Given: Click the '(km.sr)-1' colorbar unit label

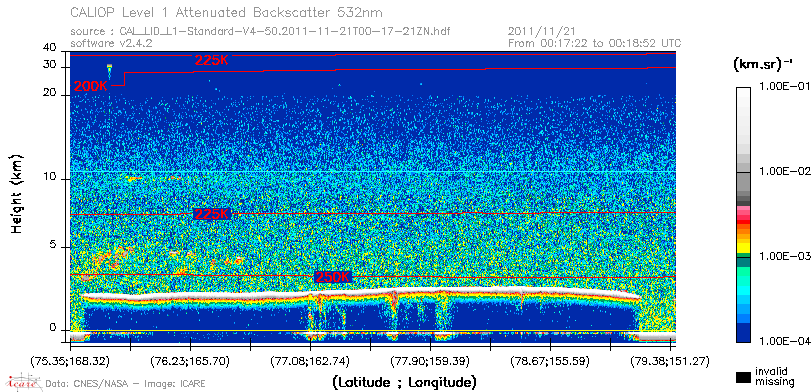Looking at the screenshot, I should [x=762, y=64].
